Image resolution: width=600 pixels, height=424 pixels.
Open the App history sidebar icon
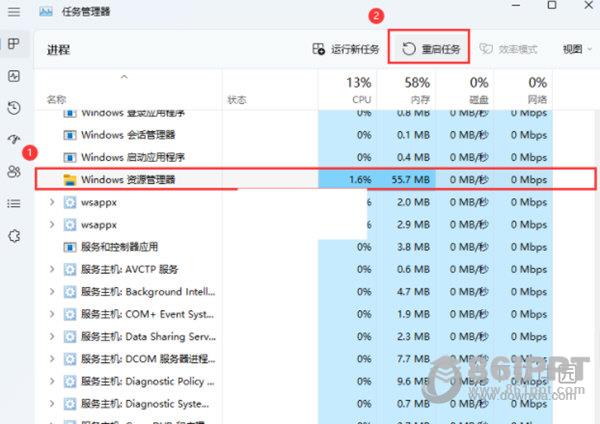[14, 108]
